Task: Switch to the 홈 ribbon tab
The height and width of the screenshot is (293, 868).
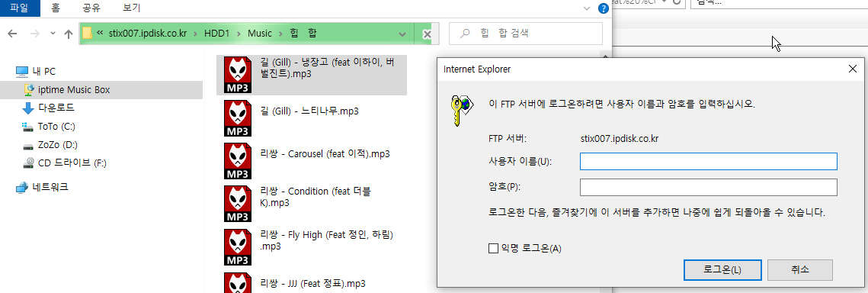Action: (56, 8)
